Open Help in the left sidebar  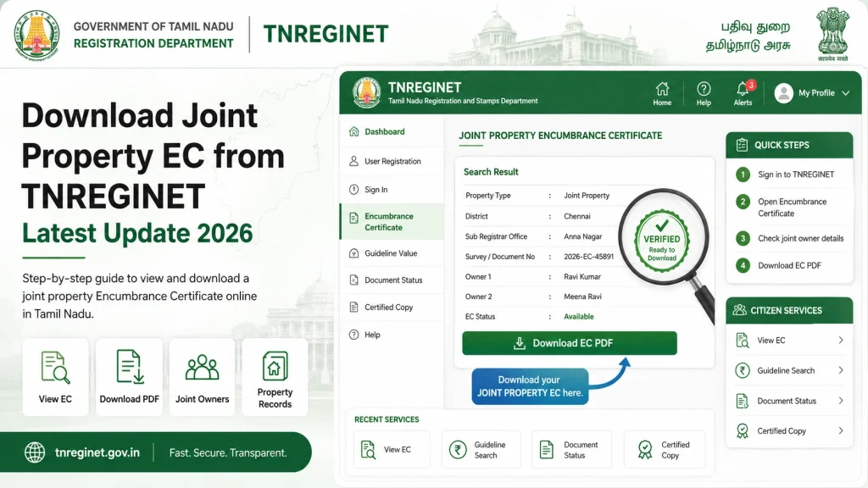[392, 335]
